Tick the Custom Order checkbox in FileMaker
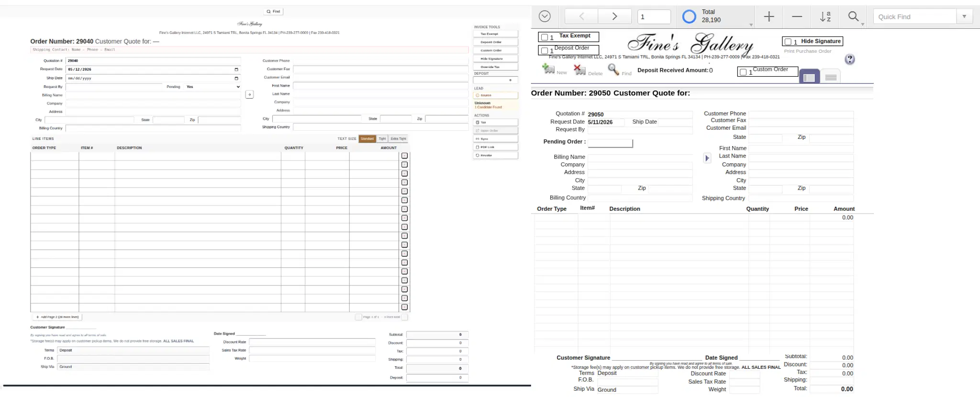This screenshot has height=397, width=980. [x=743, y=72]
